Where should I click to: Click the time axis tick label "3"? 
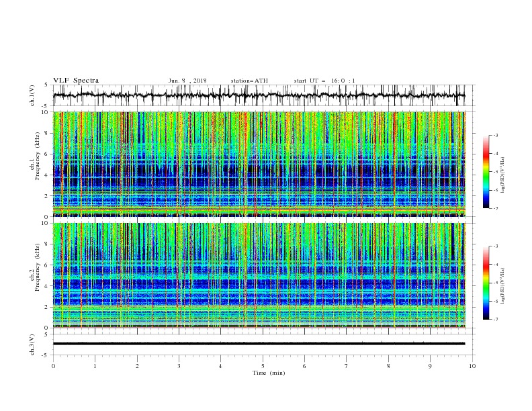(x=179, y=366)
